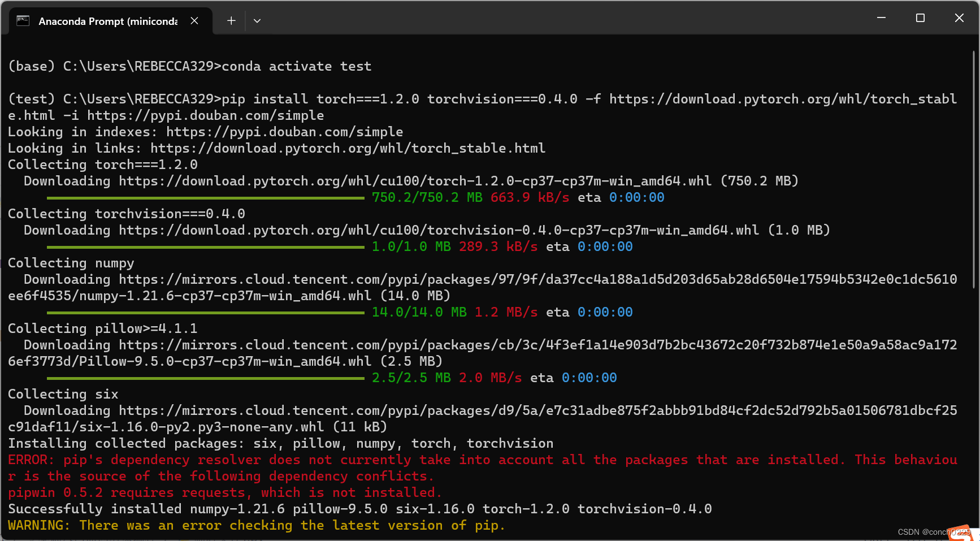Viewport: 980px width, 541px height.
Task: Click the command-prompt icon on the tab
Action: point(23,20)
